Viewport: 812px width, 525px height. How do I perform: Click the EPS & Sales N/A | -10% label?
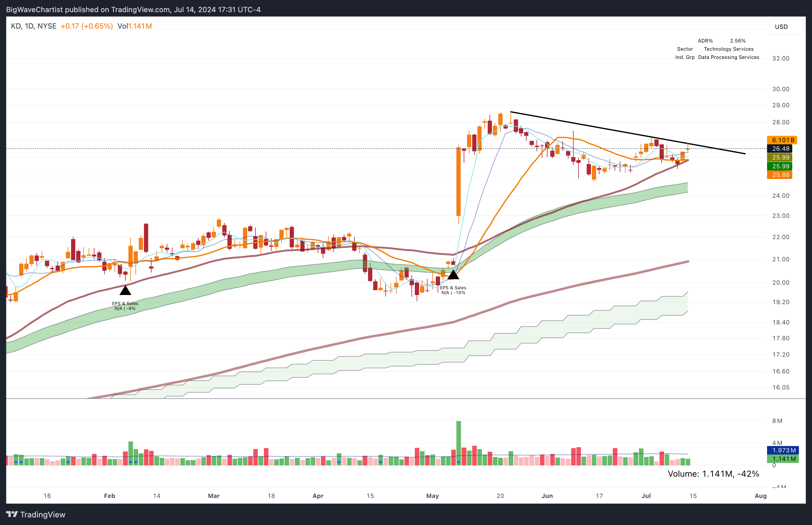tap(453, 290)
